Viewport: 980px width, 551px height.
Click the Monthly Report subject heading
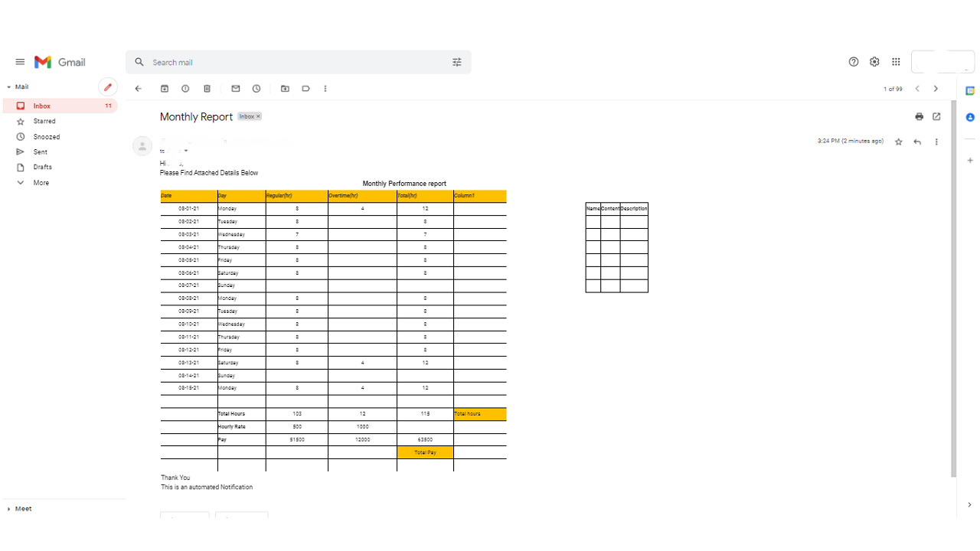(x=196, y=116)
